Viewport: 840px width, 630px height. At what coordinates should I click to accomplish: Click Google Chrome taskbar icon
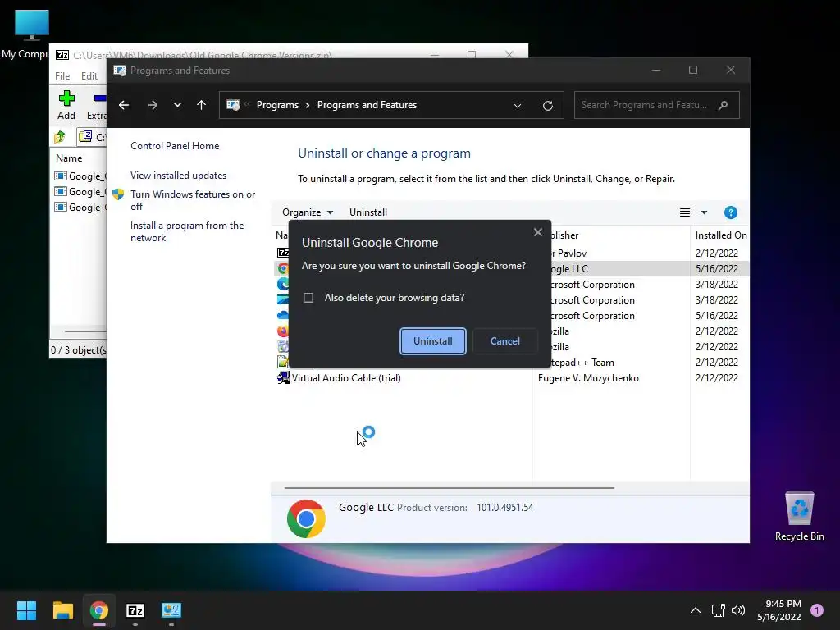point(99,610)
